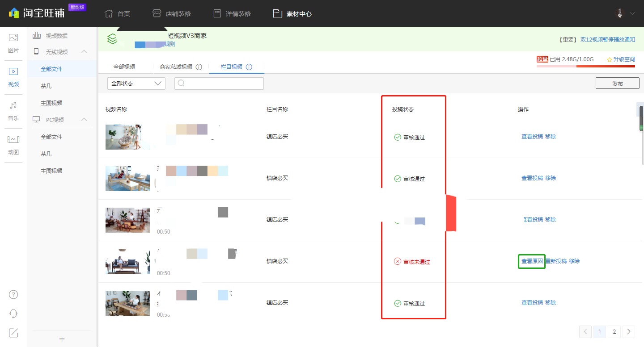The width and height of the screenshot is (644, 347).
Task: Collapse the PC视频 tree section
Action: tap(84, 120)
